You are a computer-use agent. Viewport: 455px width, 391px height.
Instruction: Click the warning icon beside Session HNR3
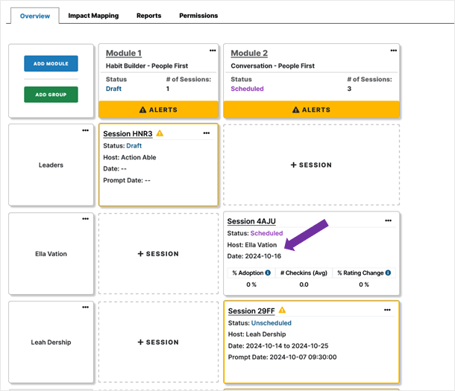(160, 133)
